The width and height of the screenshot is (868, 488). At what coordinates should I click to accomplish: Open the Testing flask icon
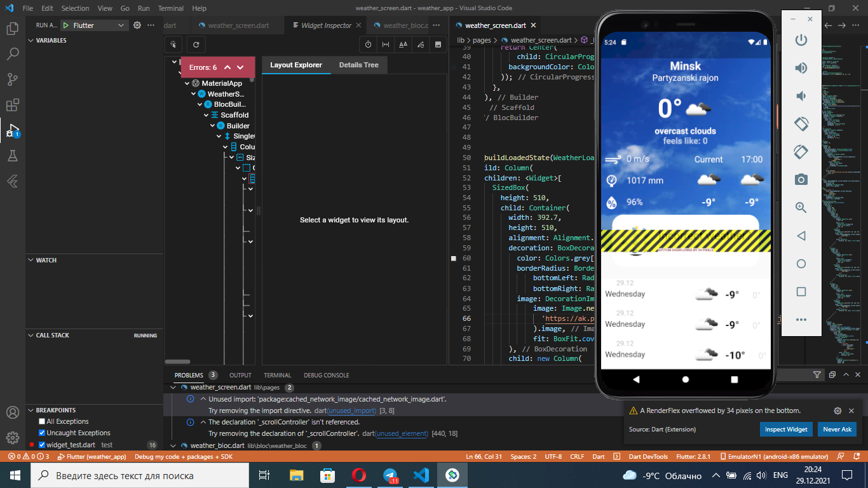(12, 156)
